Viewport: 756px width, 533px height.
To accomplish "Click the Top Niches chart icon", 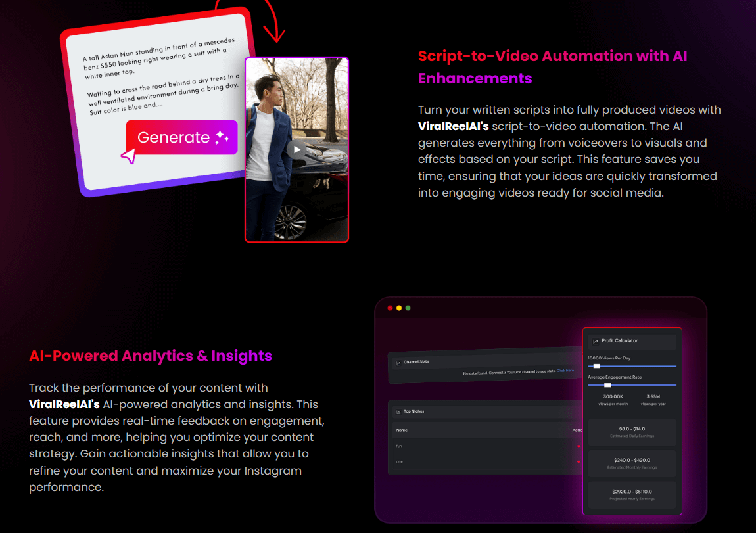I will pyautogui.click(x=398, y=412).
